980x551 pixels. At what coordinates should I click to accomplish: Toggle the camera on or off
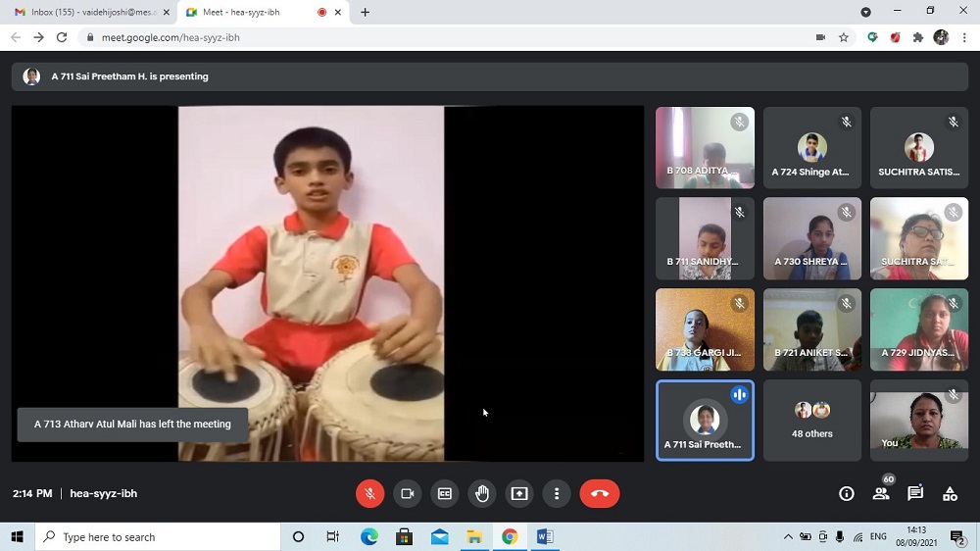tap(407, 493)
